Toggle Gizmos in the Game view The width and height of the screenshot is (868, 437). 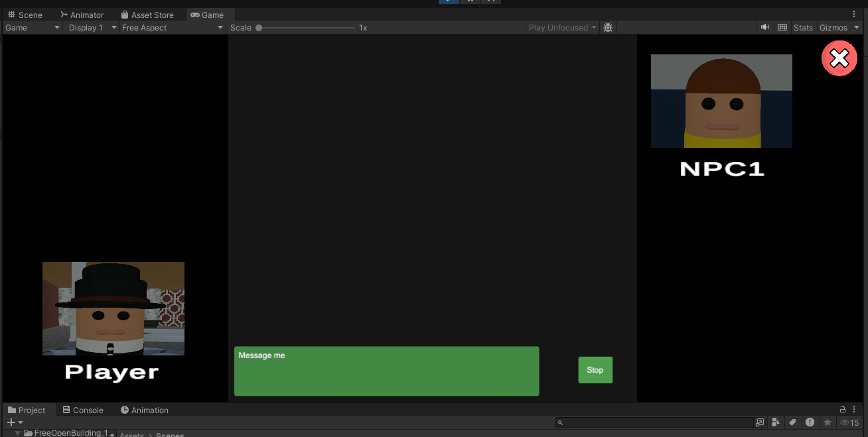click(833, 27)
